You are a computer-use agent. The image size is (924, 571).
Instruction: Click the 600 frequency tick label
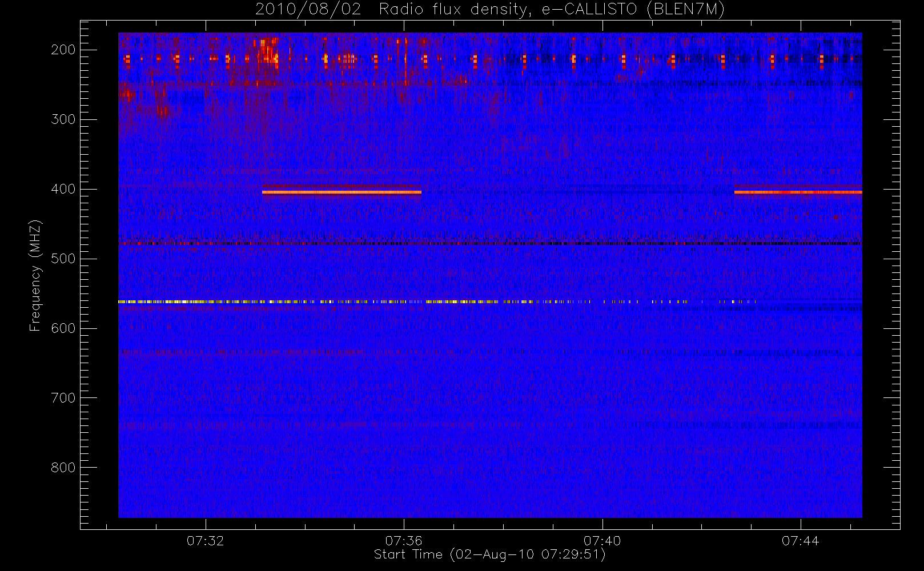pyautogui.click(x=63, y=328)
